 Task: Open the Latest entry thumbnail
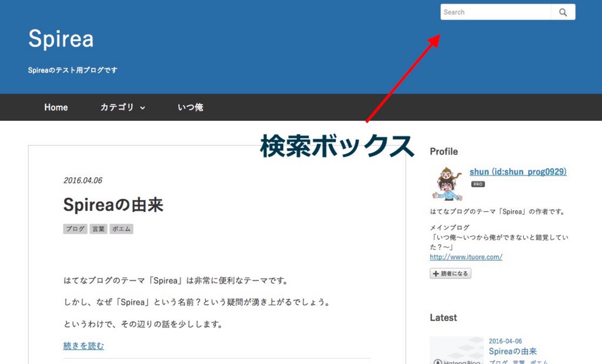click(457, 350)
